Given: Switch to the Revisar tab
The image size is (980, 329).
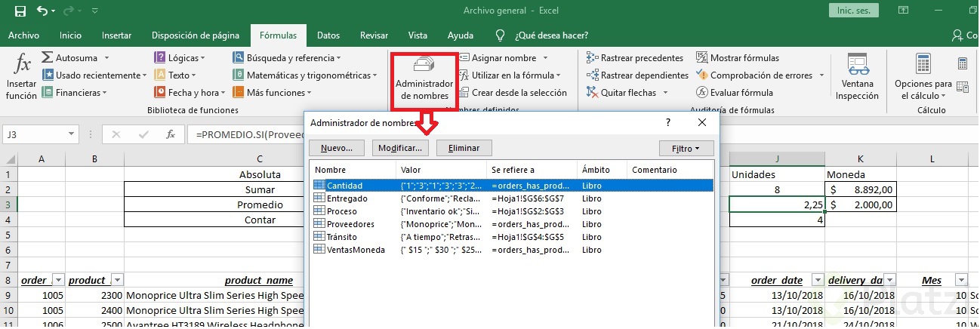Looking at the screenshot, I should (x=374, y=35).
